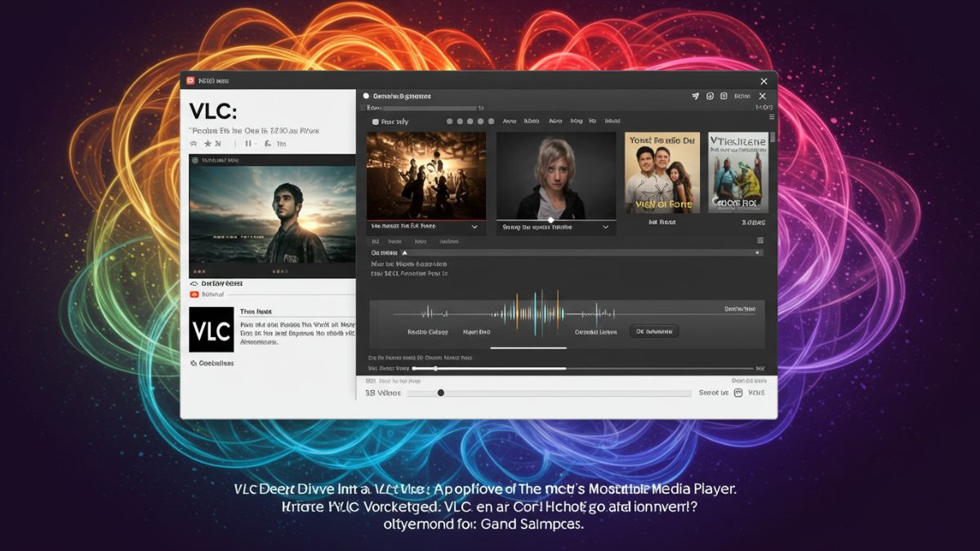Collapse the section with the white up-triangle
Viewport: 980px width, 551px height.
tap(404, 253)
